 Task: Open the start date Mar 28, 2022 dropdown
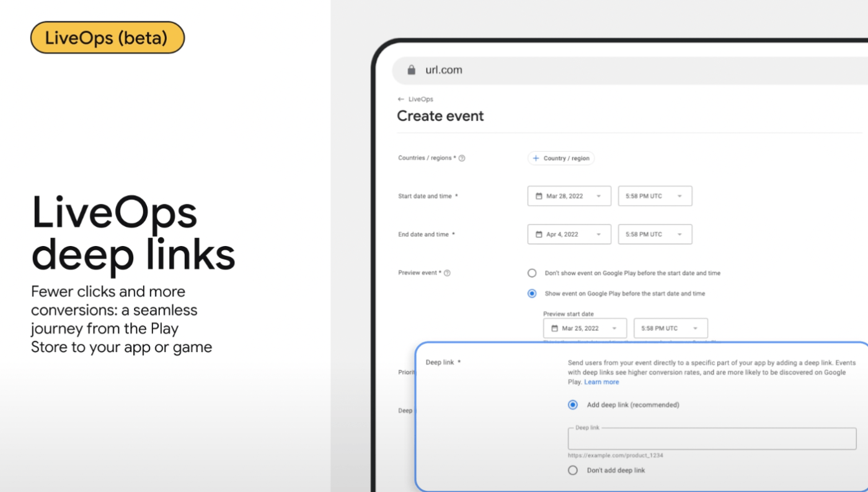569,196
